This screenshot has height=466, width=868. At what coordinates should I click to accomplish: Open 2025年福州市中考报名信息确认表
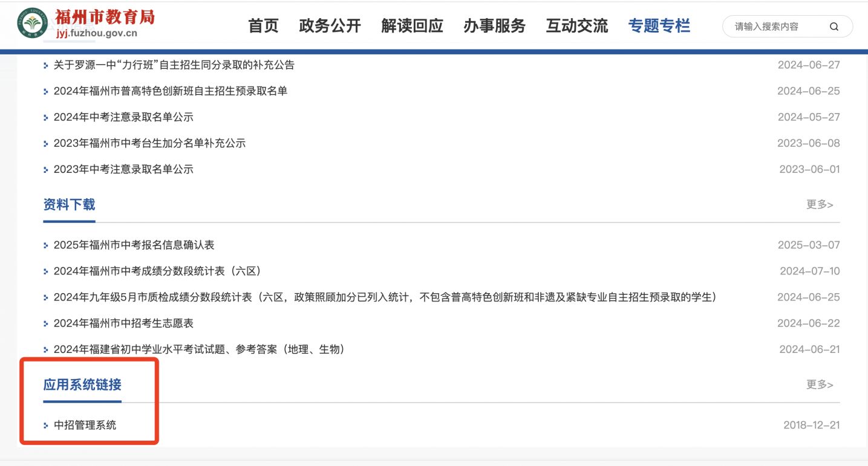(134, 245)
